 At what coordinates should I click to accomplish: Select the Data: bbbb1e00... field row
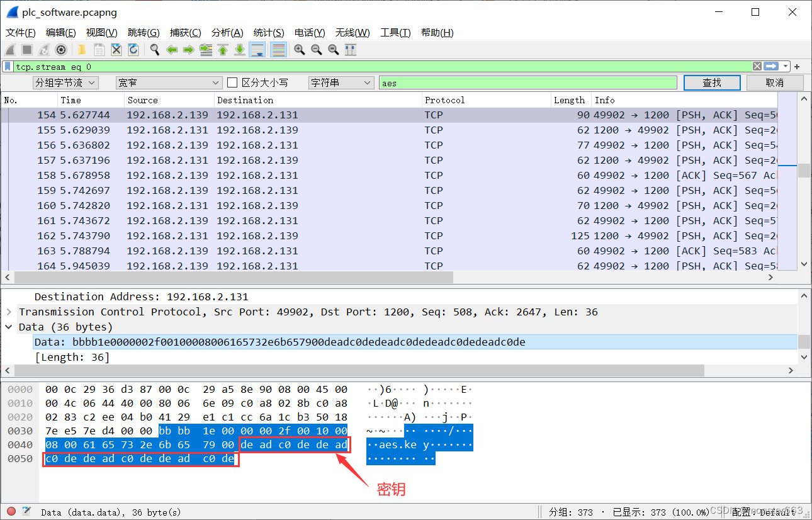[415, 342]
